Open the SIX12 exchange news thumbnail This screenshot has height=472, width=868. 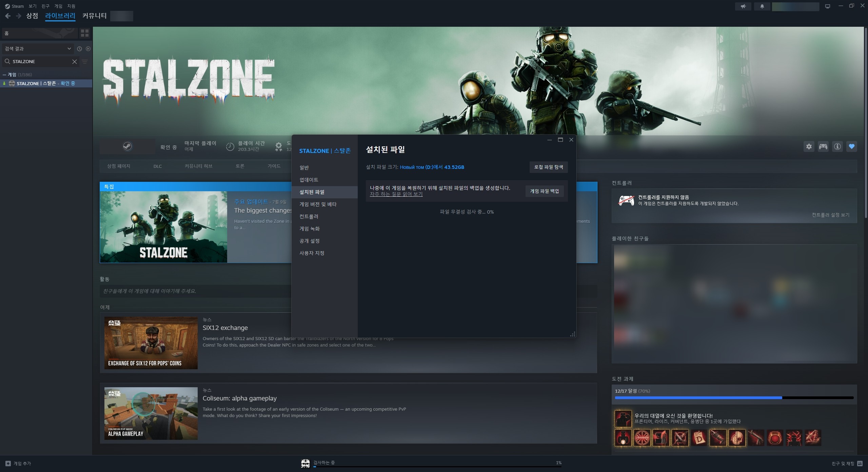click(x=151, y=343)
